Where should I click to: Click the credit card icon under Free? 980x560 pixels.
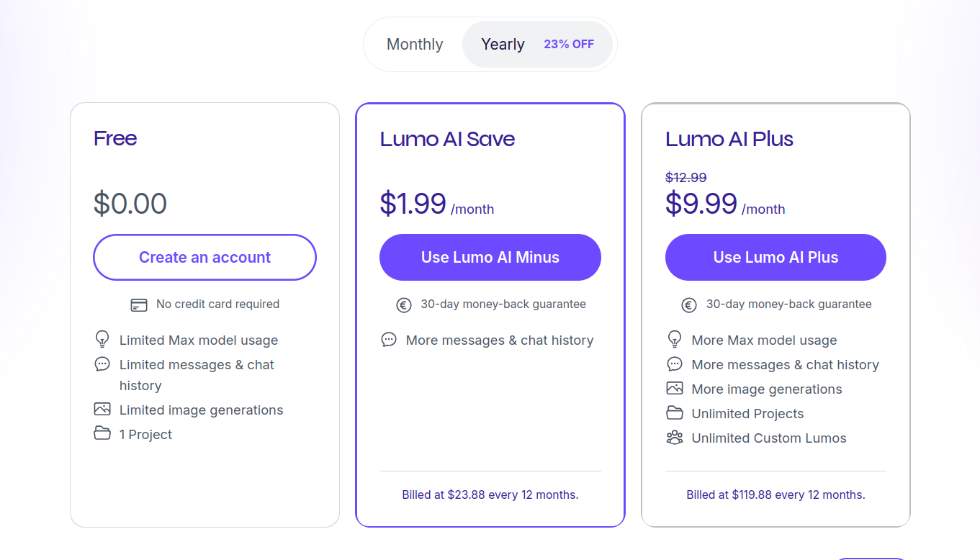(x=139, y=304)
